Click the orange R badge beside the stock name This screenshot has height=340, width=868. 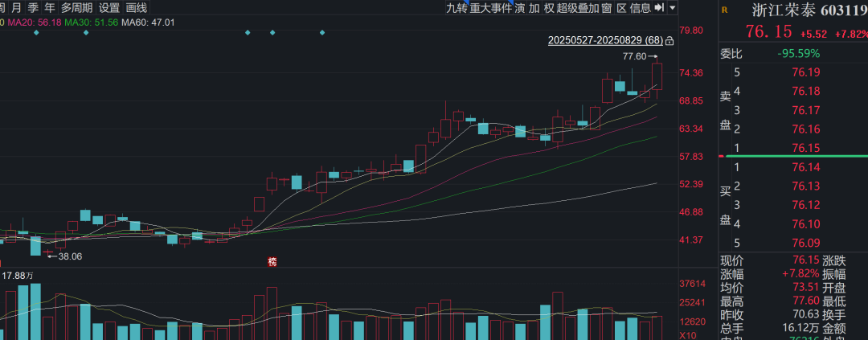[x=724, y=10]
